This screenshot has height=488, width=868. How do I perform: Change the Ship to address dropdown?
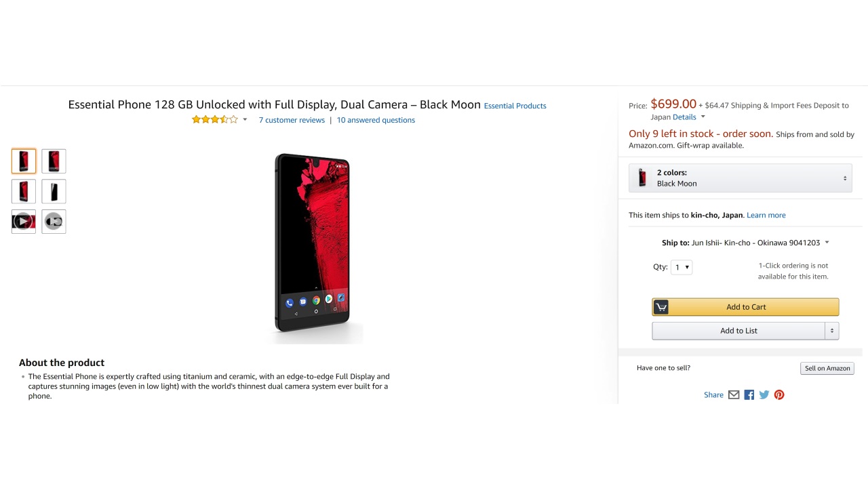click(x=745, y=243)
